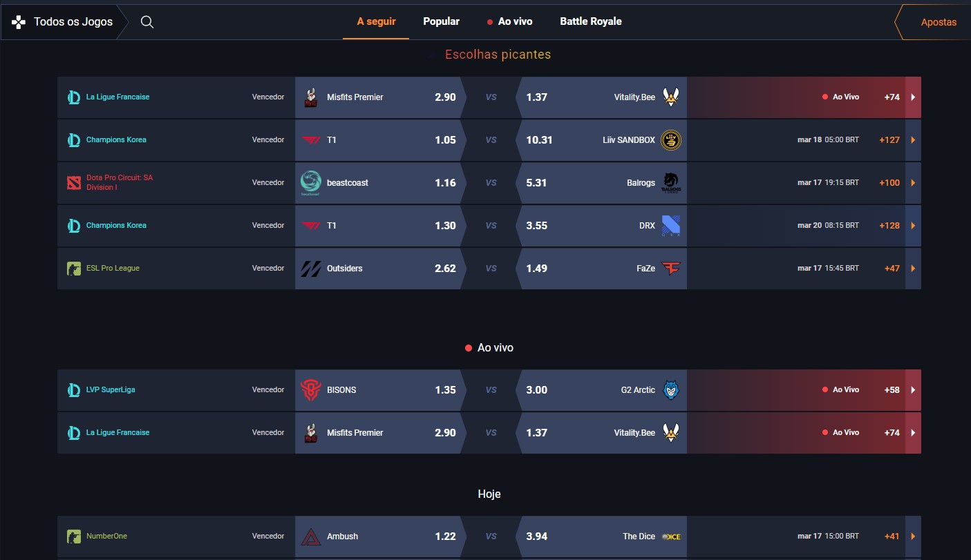Viewport: 971px width, 560px height.
Task: Click the Apostas button
Action: [x=938, y=21]
